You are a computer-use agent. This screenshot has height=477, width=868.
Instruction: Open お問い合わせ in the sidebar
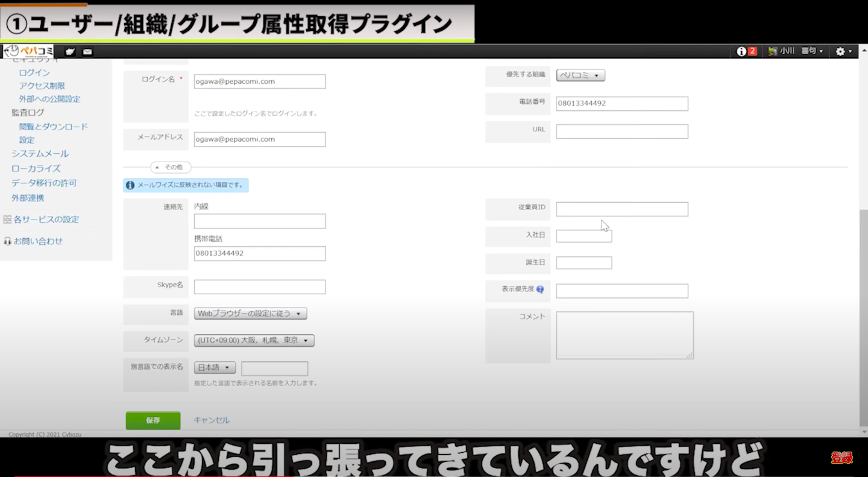click(37, 241)
